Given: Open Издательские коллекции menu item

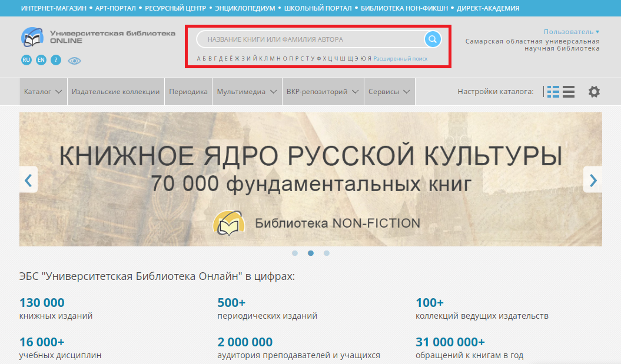Looking at the screenshot, I should [115, 91].
